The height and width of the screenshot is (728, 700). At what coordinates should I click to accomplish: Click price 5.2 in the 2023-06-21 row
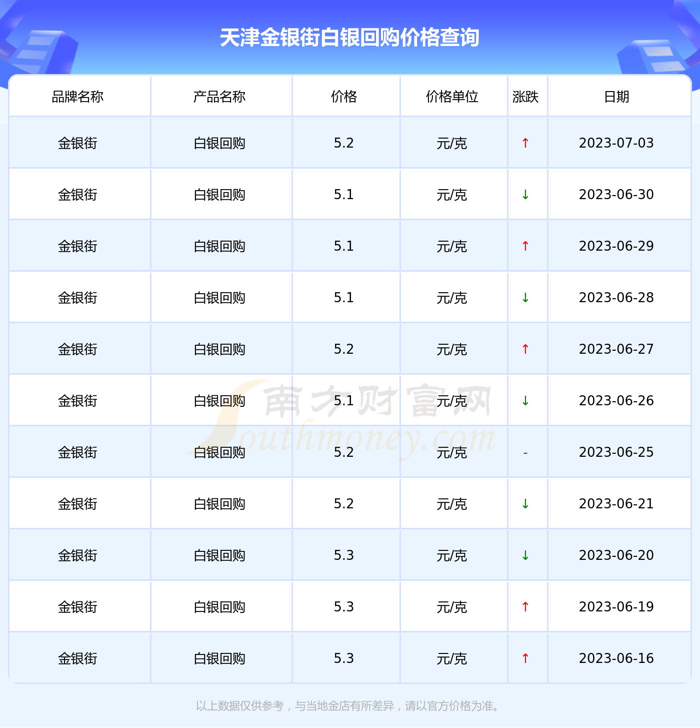click(x=344, y=504)
